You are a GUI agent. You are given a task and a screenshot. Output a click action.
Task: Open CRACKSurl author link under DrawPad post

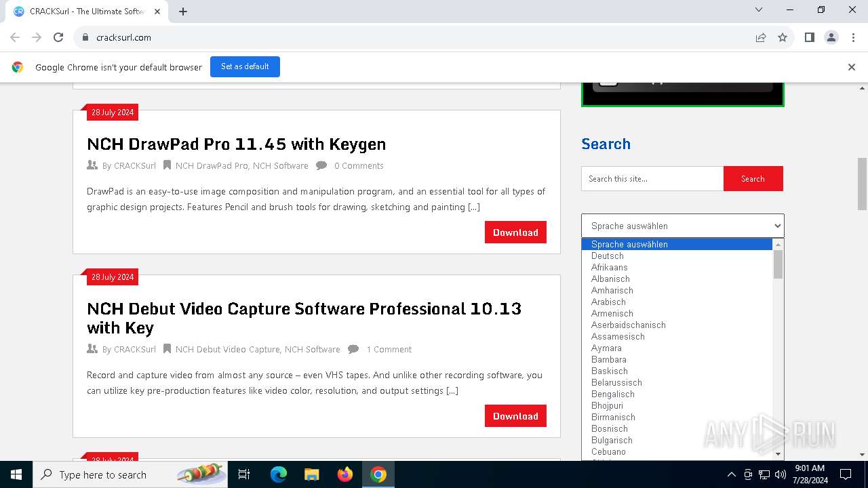pyautogui.click(x=135, y=165)
